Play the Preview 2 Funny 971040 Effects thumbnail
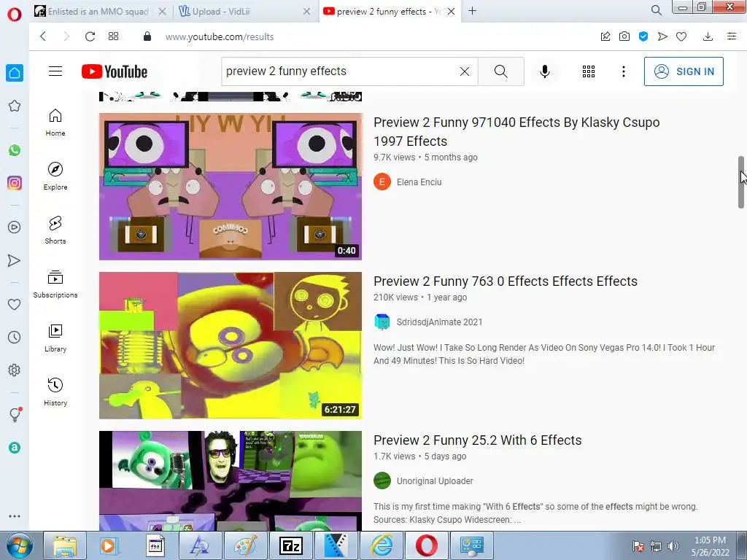747x560 pixels. pos(230,187)
